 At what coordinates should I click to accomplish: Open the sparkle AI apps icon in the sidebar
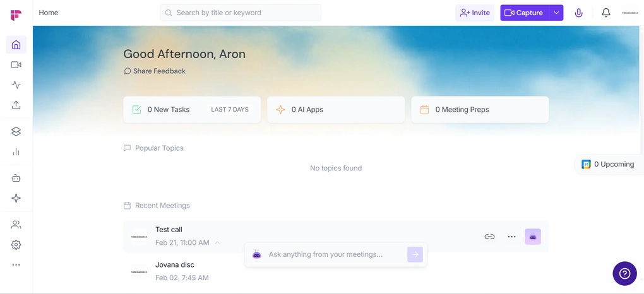pos(16,198)
